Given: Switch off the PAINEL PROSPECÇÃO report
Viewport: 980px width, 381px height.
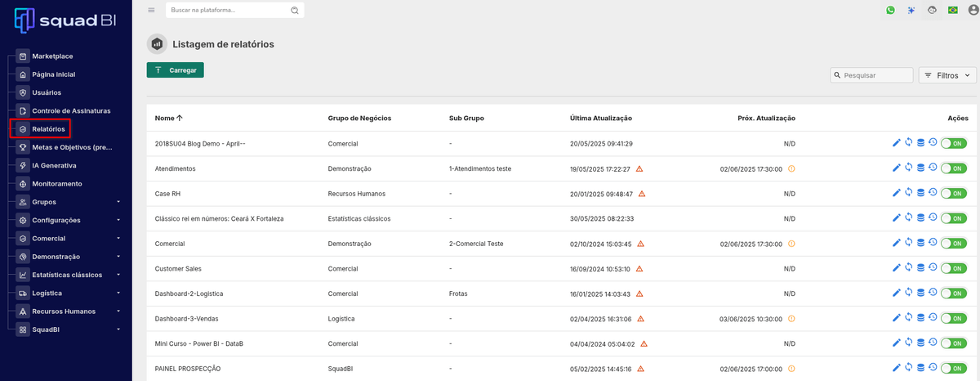Looking at the screenshot, I should pos(954,369).
